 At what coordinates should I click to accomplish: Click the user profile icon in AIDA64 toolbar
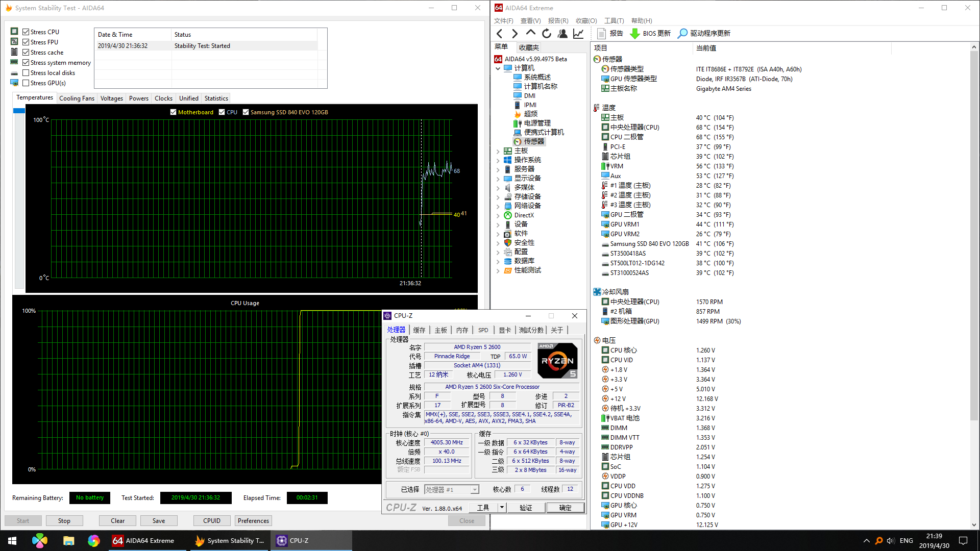click(562, 34)
